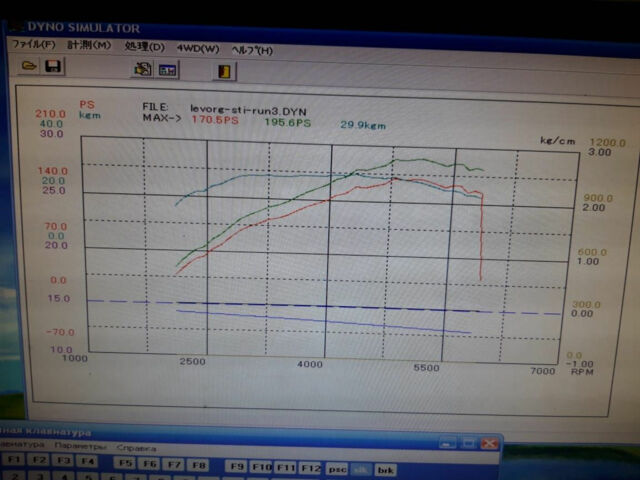Click F8 key on on-screen keyboard
This screenshot has height=480, width=640.
(x=198, y=465)
